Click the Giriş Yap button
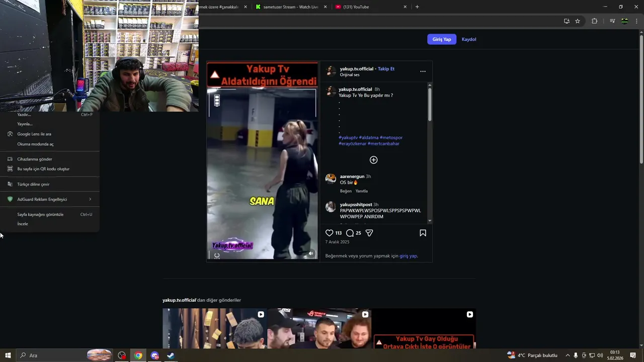The image size is (644, 362). click(x=442, y=39)
